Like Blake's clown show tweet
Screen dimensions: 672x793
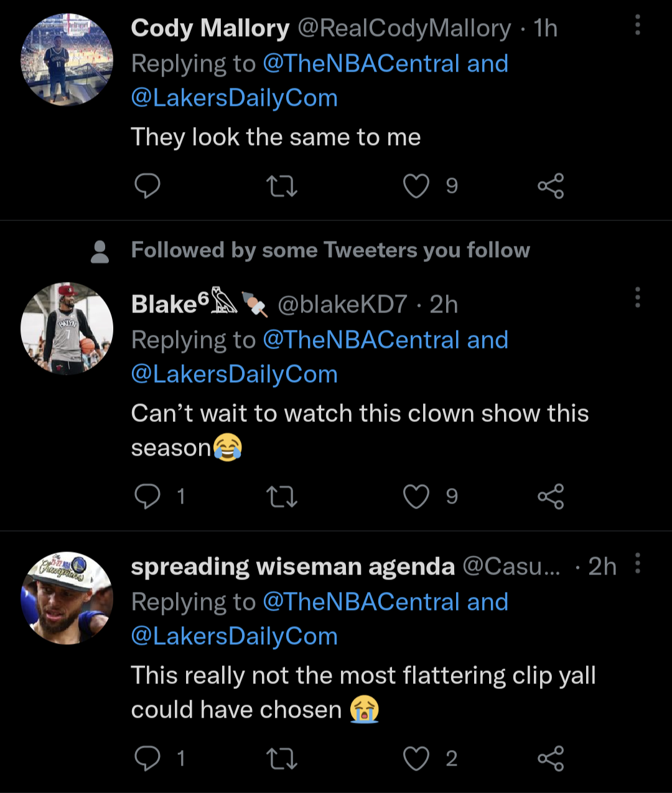point(416,497)
